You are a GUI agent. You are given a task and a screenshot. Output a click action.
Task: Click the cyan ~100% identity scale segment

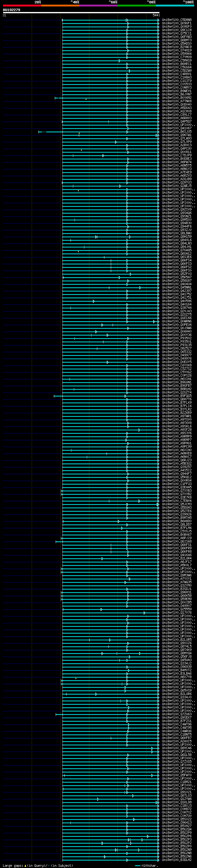pos(175,6)
